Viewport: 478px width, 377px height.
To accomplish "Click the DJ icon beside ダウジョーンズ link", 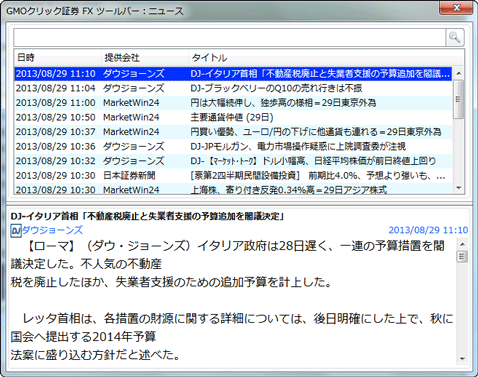I will point(16,230).
